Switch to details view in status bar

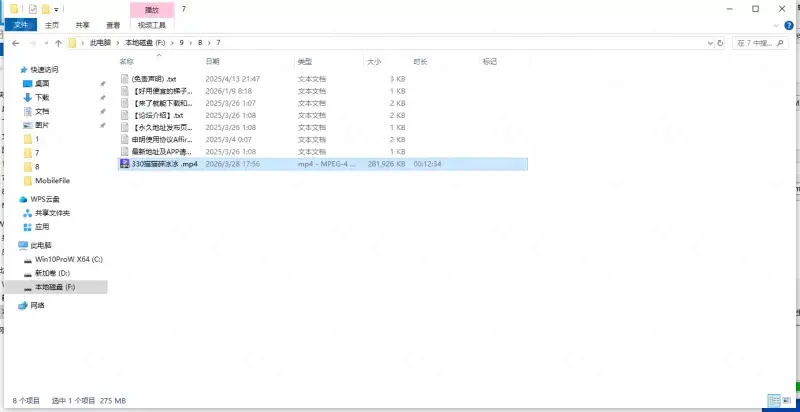pos(773,401)
